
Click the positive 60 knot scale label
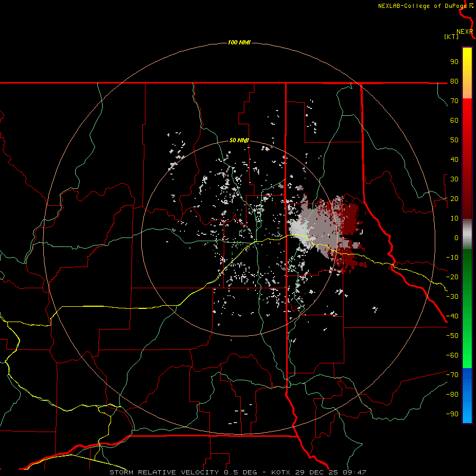454,121
